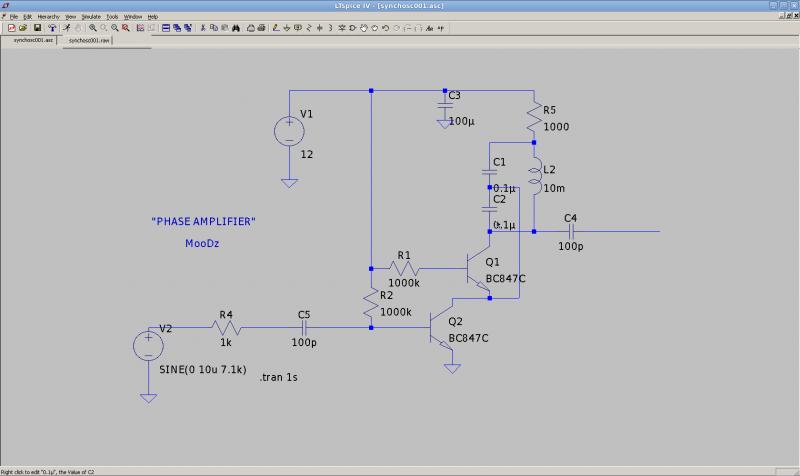This screenshot has height=476, width=800.
Task: Click the R5 value 1000
Action: click(x=556, y=127)
